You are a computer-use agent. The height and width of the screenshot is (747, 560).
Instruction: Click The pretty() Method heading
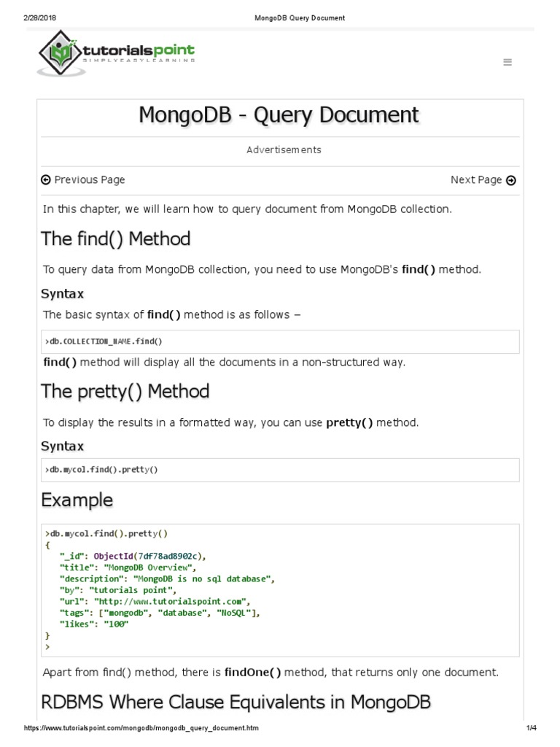(x=125, y=391)
